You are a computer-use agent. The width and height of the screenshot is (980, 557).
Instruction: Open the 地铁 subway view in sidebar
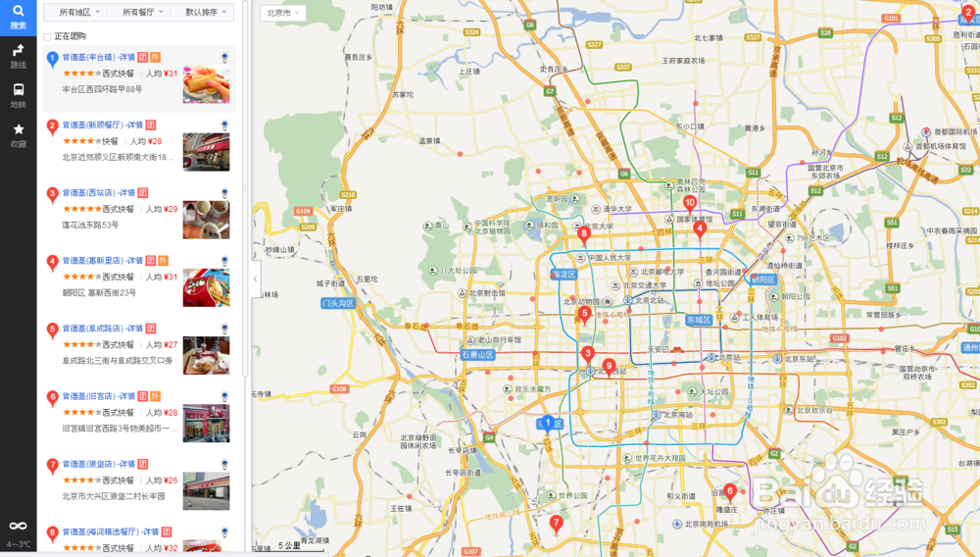[x=18, y=96]
